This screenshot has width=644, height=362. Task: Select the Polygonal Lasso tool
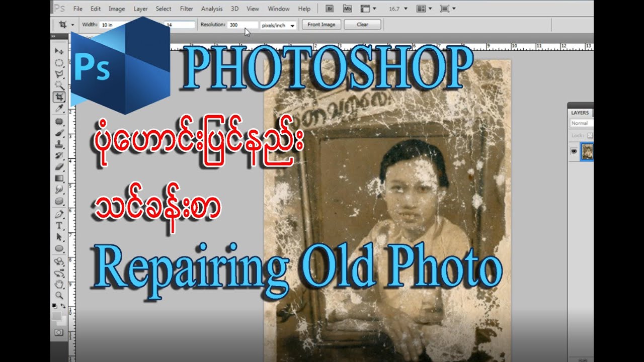coord(59,74)
